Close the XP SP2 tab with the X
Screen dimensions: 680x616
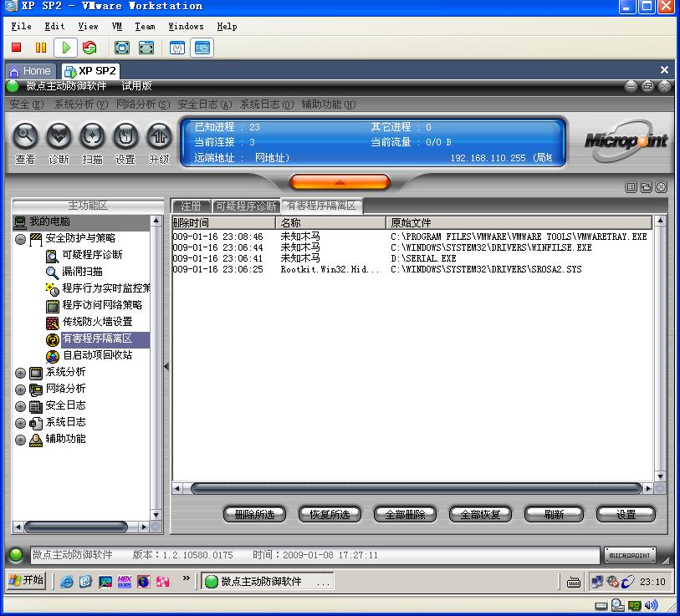pos(664,70)
